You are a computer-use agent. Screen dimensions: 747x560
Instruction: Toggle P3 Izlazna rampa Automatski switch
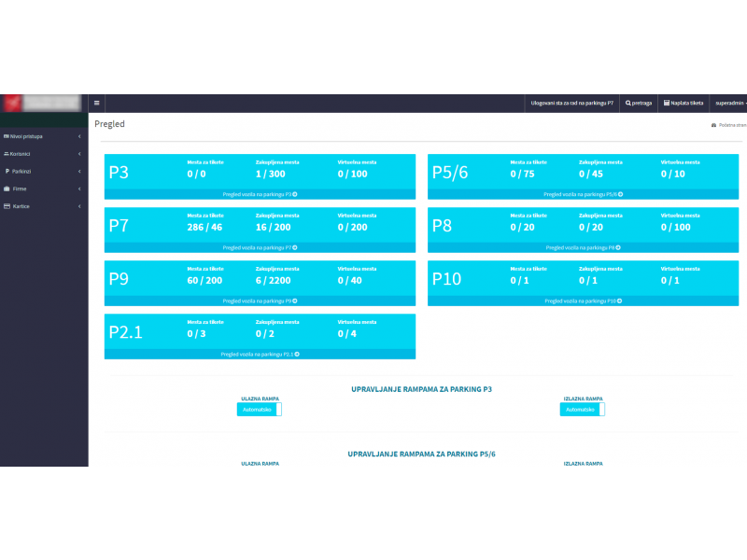coord(582,410)
